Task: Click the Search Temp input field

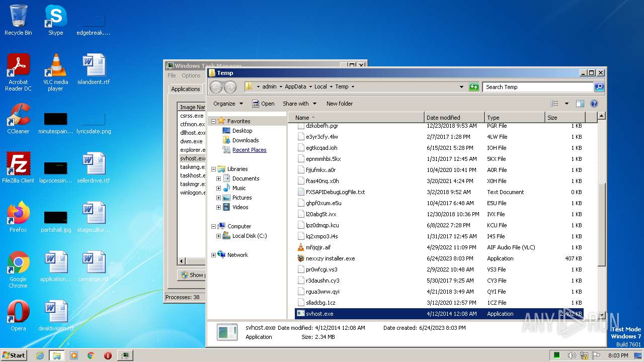Action: pyautogui.click(x=538, y=87)
